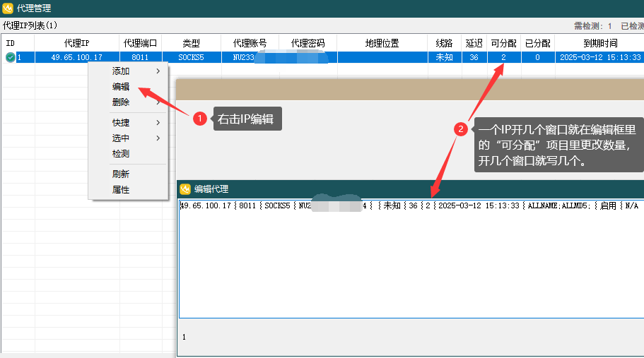Sort by the 代理端口 column header

coord(140,43)
